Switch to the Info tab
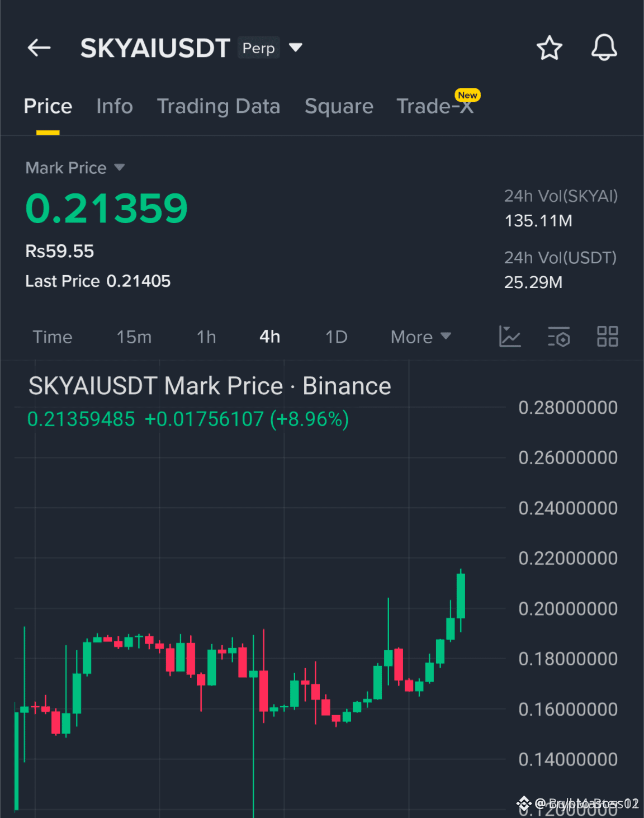The width and height of the screenshot is (644, 818). [115, 106]
